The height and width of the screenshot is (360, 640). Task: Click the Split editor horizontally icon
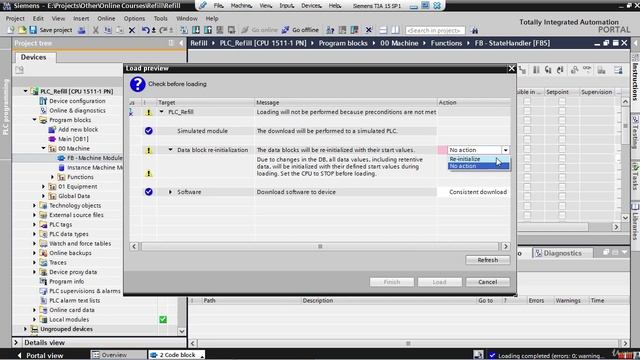click(383, 30)
